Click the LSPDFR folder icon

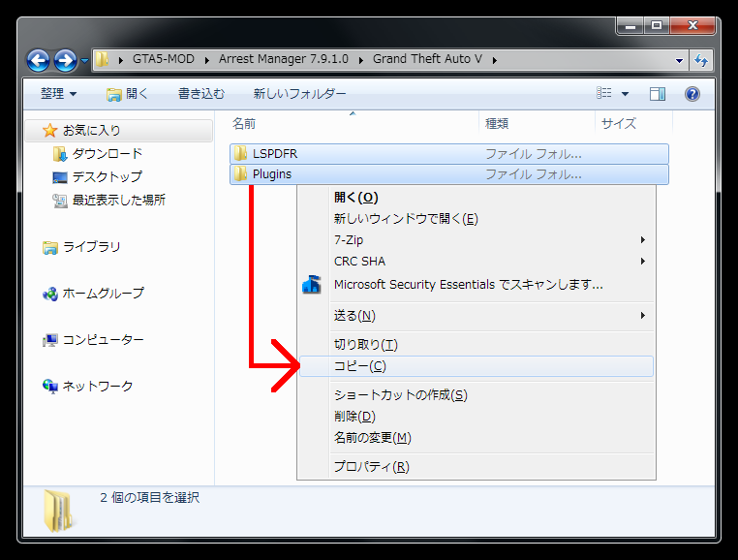[x=240, y=153]
